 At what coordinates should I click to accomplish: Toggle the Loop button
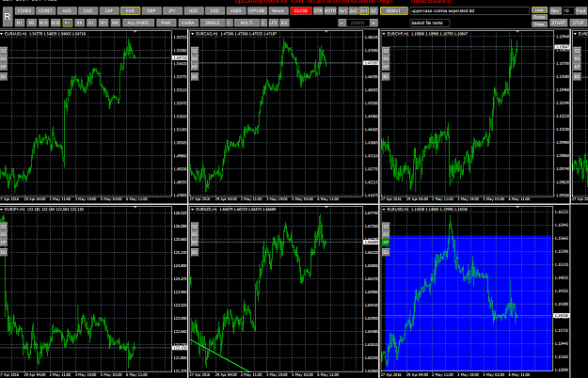(x=539, y=9)
